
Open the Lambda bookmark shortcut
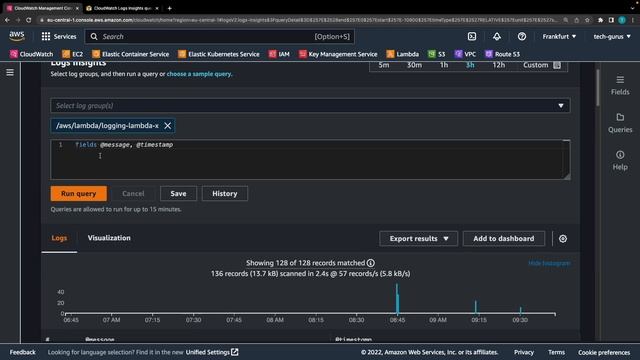point(403,54)
